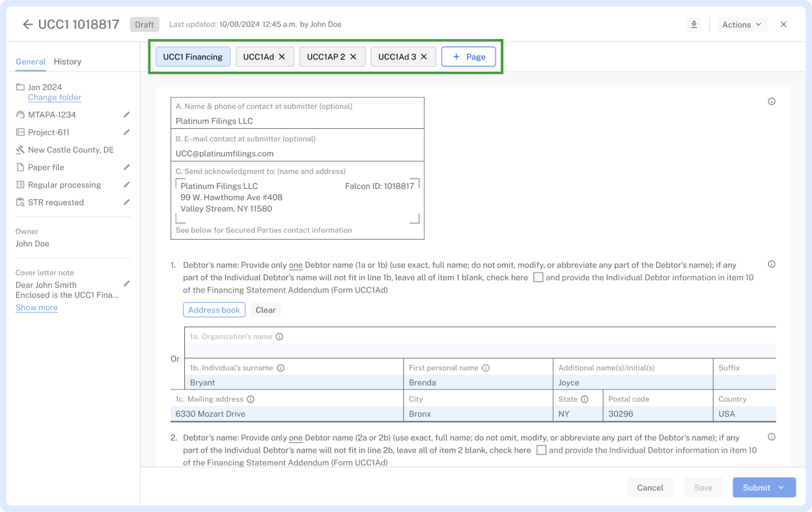Viewport: 812px width, 512px height.
Task: Download the filing via the header download icon
Action: tap(694, 25)
